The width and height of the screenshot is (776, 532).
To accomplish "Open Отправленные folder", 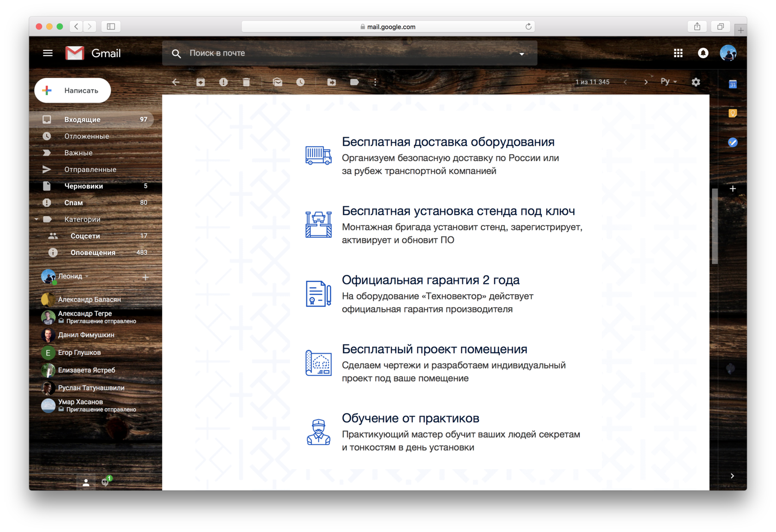I will pyautogui.click(x=91, y=169).
